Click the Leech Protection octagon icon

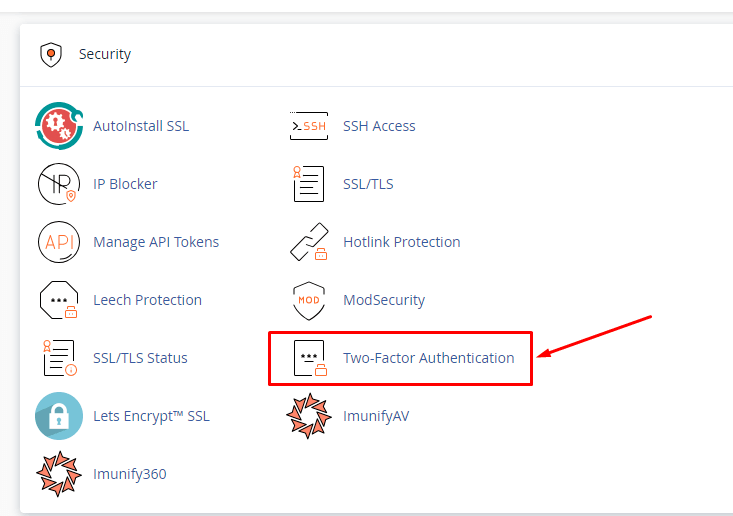[x=59, y=300]
